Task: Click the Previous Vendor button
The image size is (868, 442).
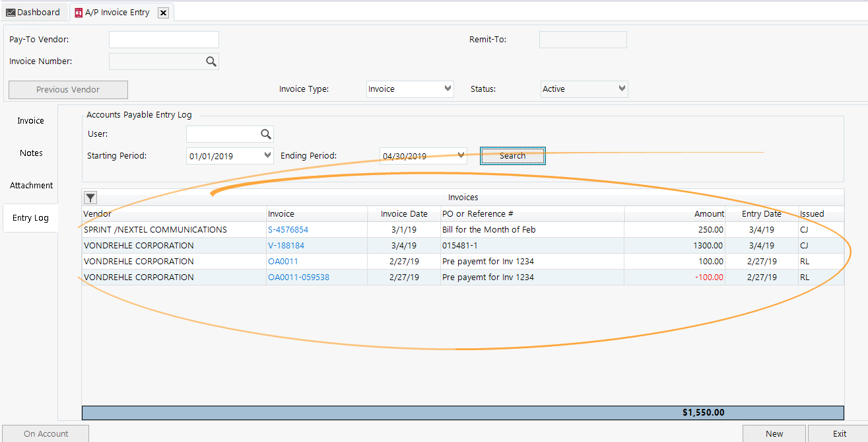Action: (x=67, y=89)
